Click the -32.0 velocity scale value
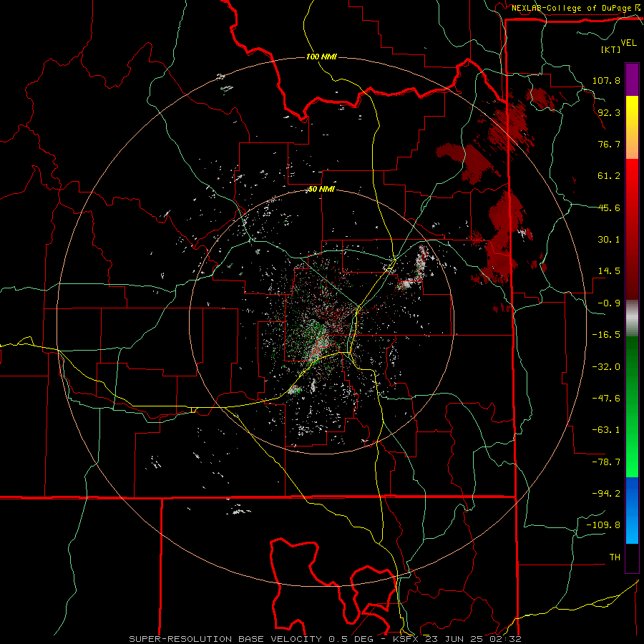Viewport: 644px width, 644px height. [x=606, y=367]
